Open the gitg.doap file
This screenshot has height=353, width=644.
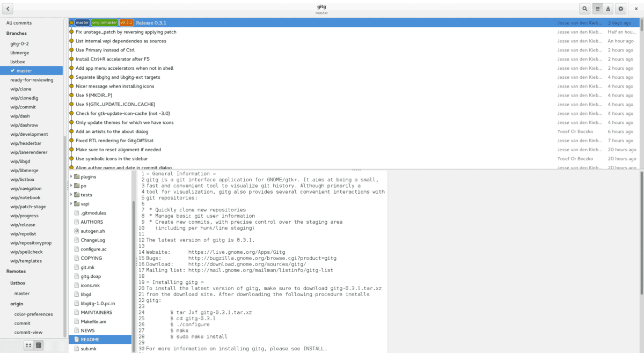[100, 276]
